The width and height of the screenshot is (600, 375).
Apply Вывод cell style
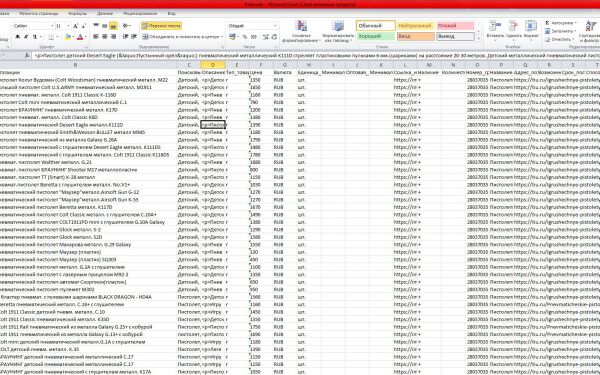[x=455, y=36]
